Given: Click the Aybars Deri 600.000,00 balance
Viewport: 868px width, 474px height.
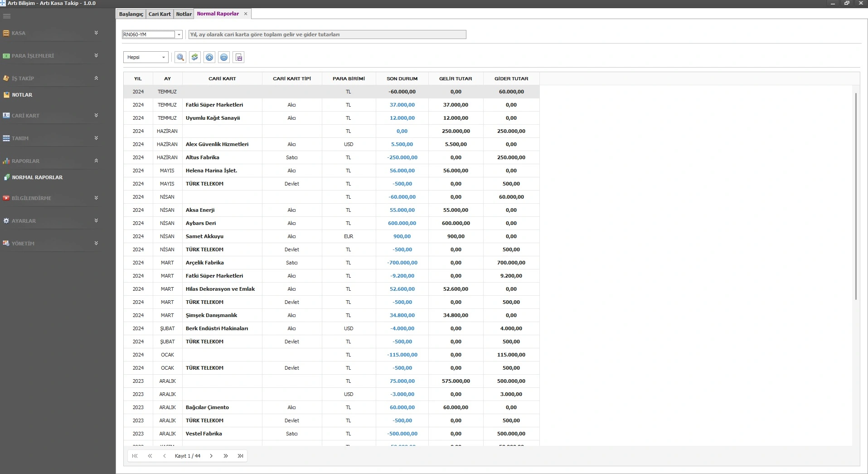Looking at the screenshot, I should (402, 223).
